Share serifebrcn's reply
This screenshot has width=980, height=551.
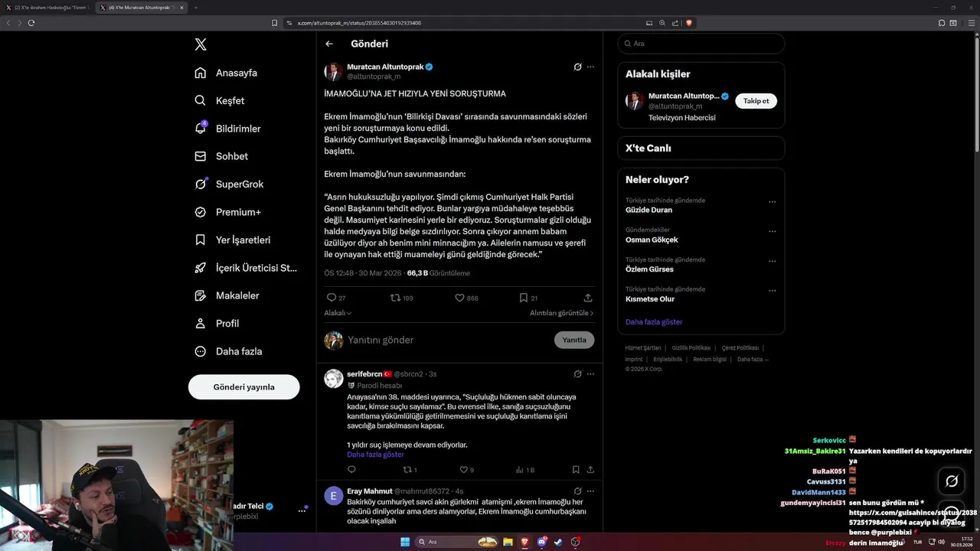[x=590, y=470]
